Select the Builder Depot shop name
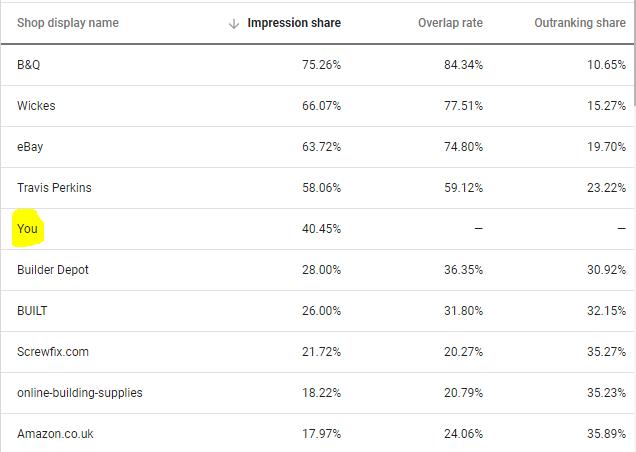This screenshot has width=636, height=452. (x=52, y=270)
